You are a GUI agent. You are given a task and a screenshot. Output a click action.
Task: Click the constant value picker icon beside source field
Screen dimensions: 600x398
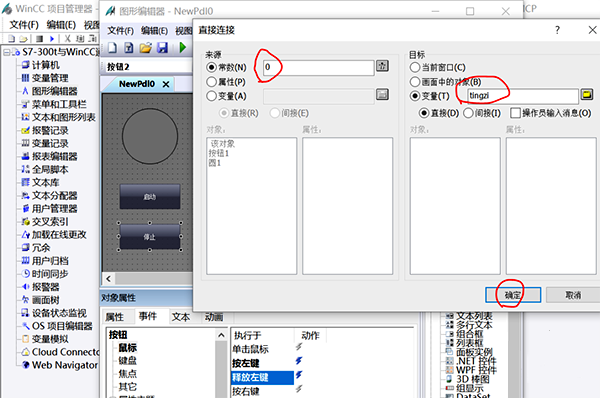382,66
